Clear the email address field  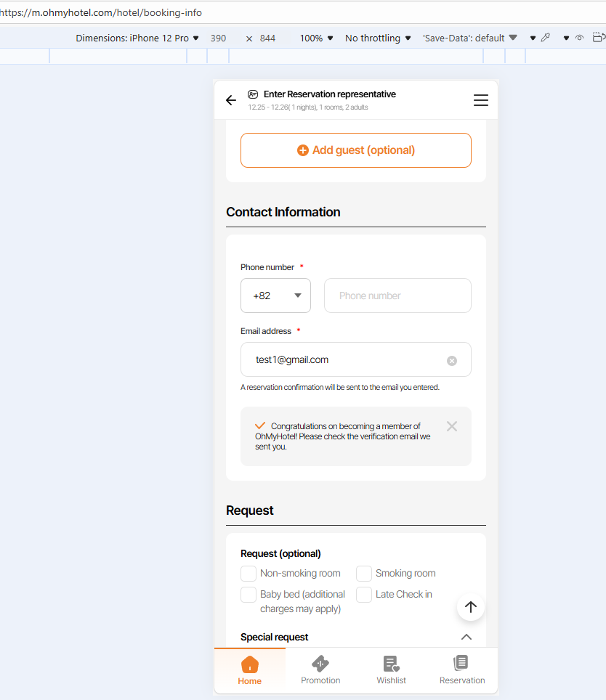[452, 361]
